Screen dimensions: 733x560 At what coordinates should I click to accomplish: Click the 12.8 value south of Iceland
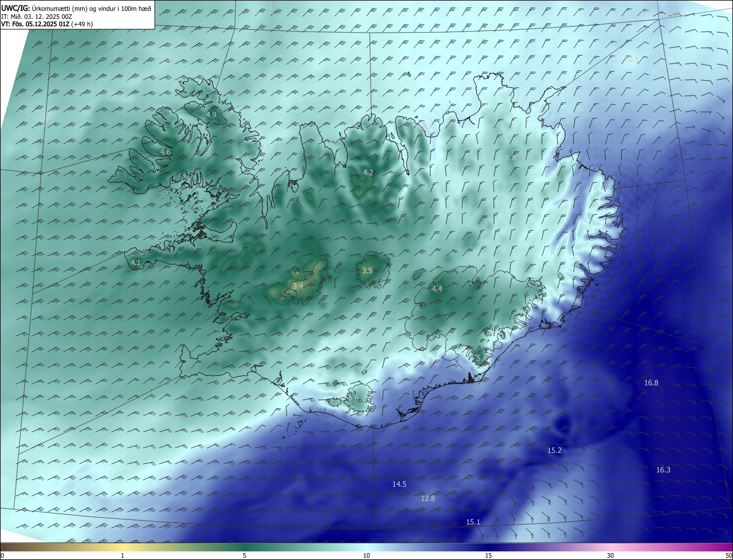pos(428,499)
